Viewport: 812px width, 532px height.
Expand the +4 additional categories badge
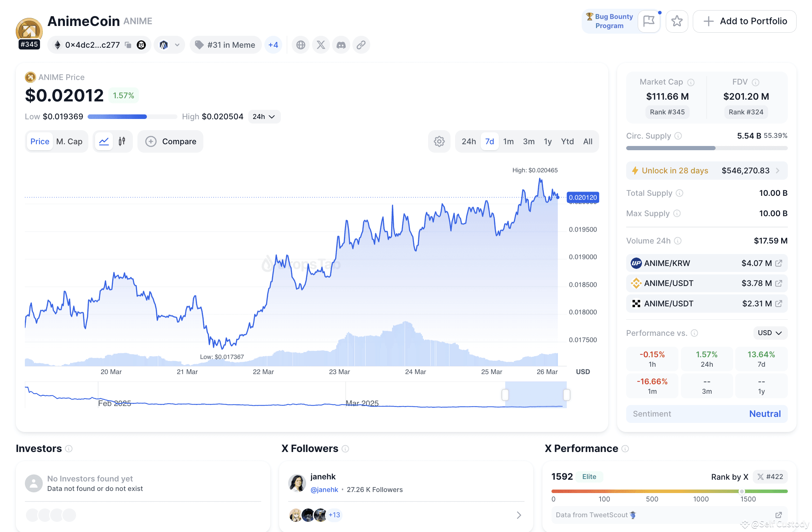(273, 45)
